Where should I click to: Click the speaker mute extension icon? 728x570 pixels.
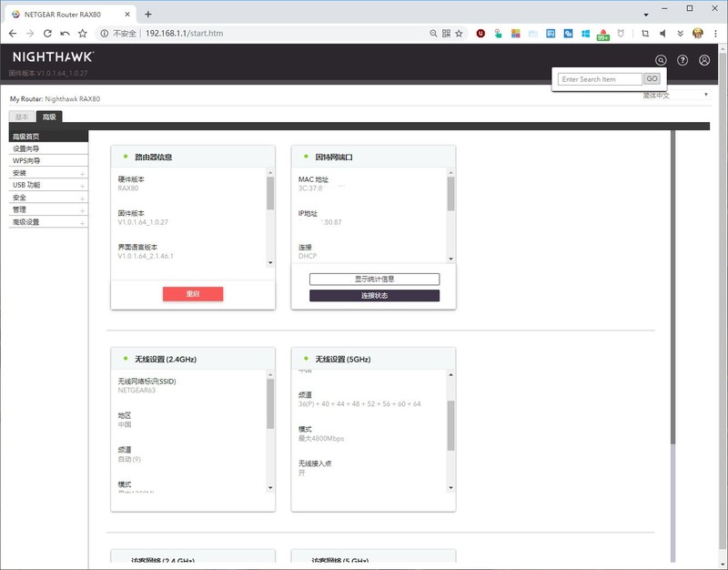click(x=662, y=34)
